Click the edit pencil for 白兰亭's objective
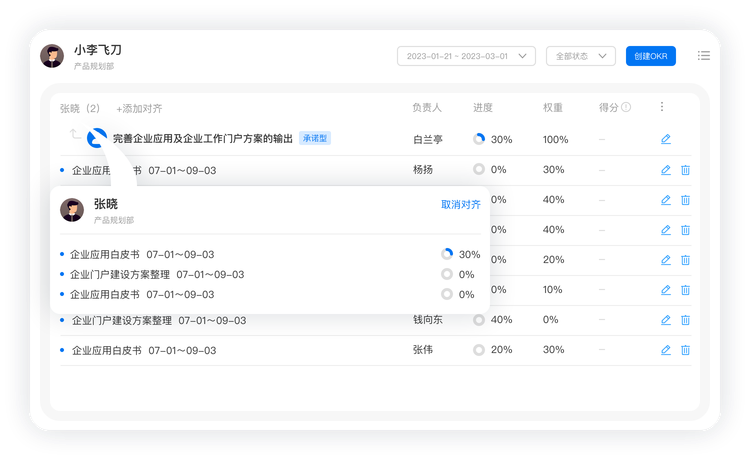 (x=666, y=139)
